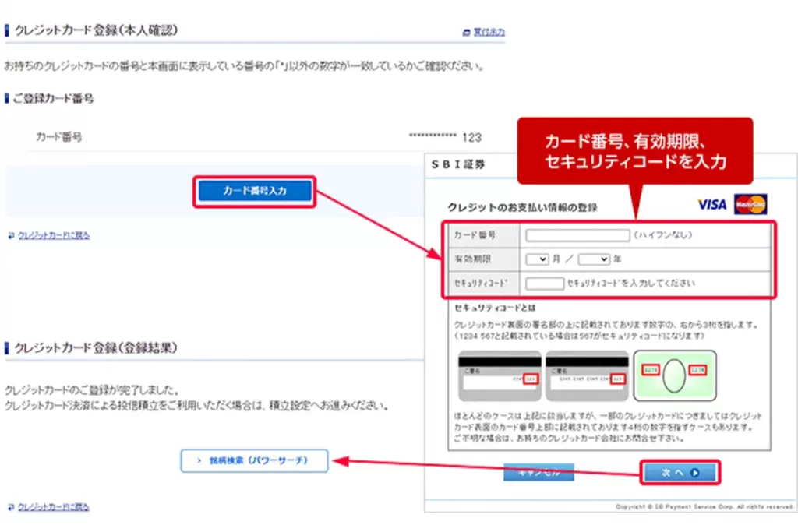Click the arrow icon before the upper クレジットカードに戻る link

[10, 235]
